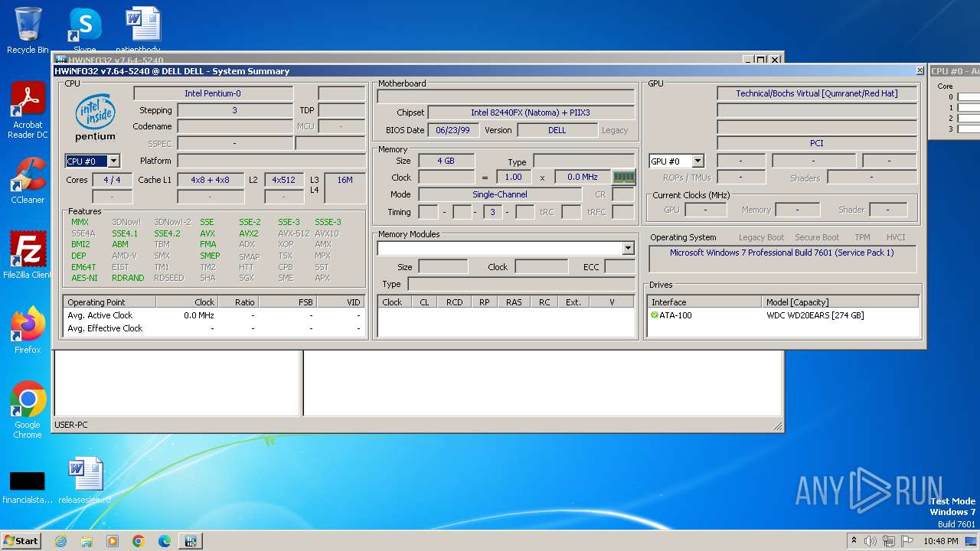Open the Skype desktop shortcut
The image size is (980, 551).
click(x=85, y=31)
